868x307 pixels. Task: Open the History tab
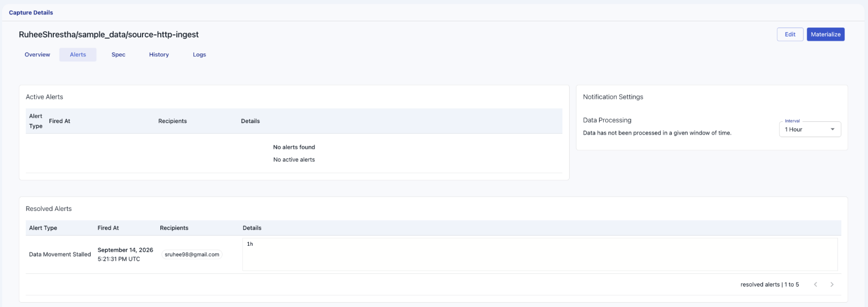159,54
